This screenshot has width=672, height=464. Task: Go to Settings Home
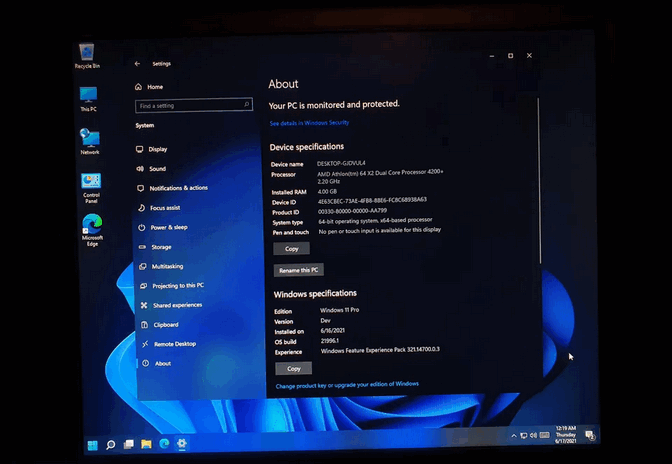coord(149,87)
